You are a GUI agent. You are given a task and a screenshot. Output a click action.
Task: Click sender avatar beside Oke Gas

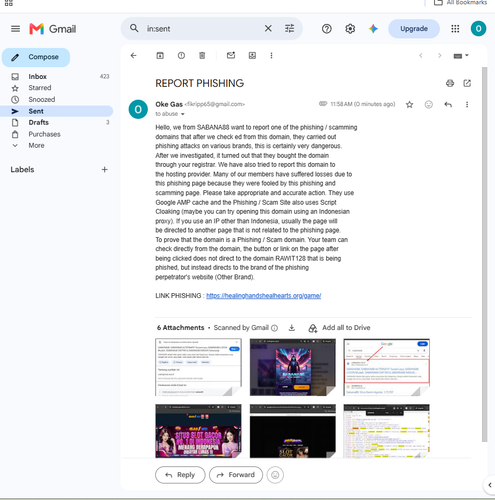point(138,109)
